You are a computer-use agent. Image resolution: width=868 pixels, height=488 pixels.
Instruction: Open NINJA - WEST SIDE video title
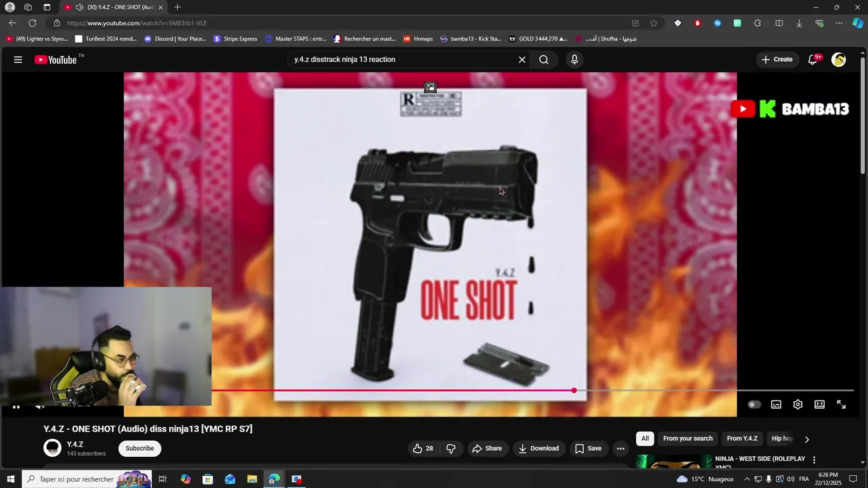pyautogui.click(x=760, y=462)
